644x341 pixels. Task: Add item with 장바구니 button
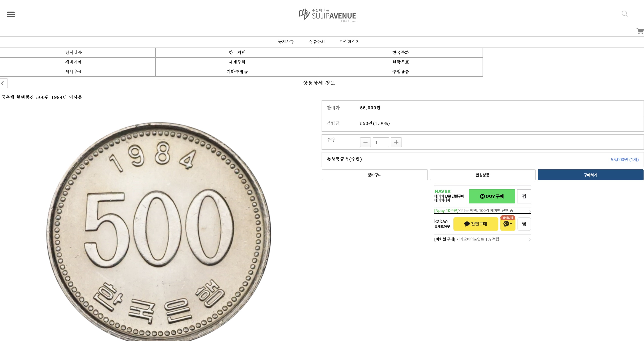(x=374, y=175)
